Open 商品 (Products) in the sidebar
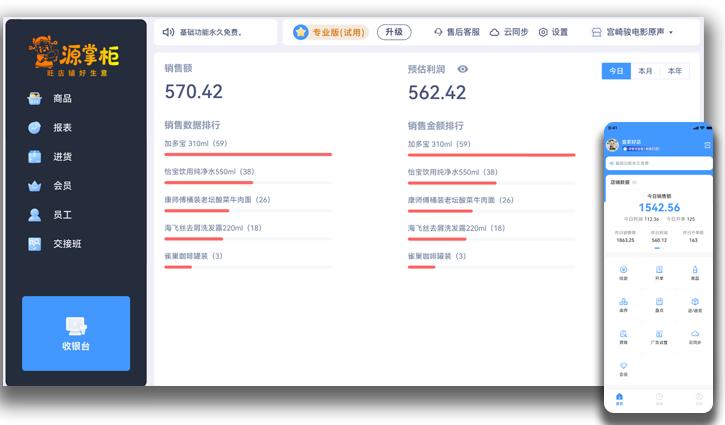The height and width of the screenshot is (425, 725). coord(61,98)
